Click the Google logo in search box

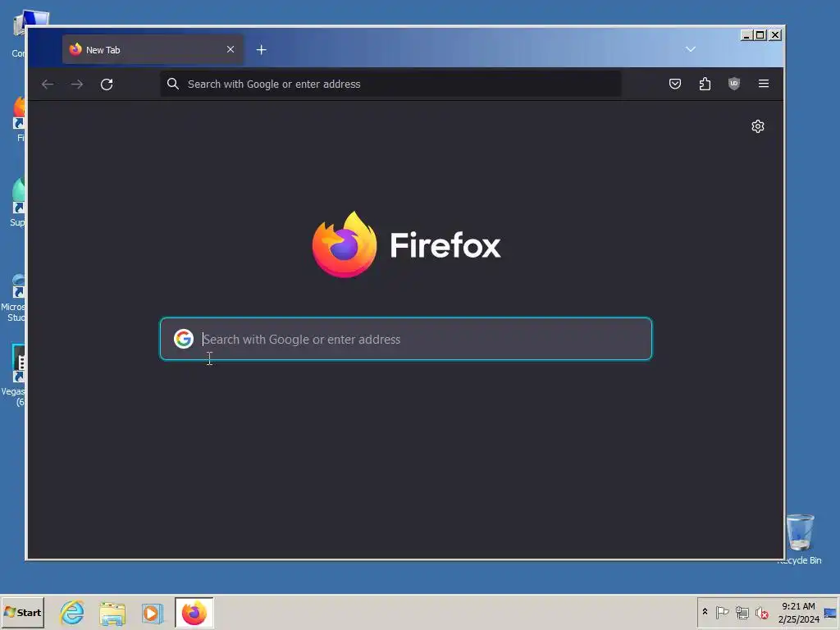click(x=184, y=339)
